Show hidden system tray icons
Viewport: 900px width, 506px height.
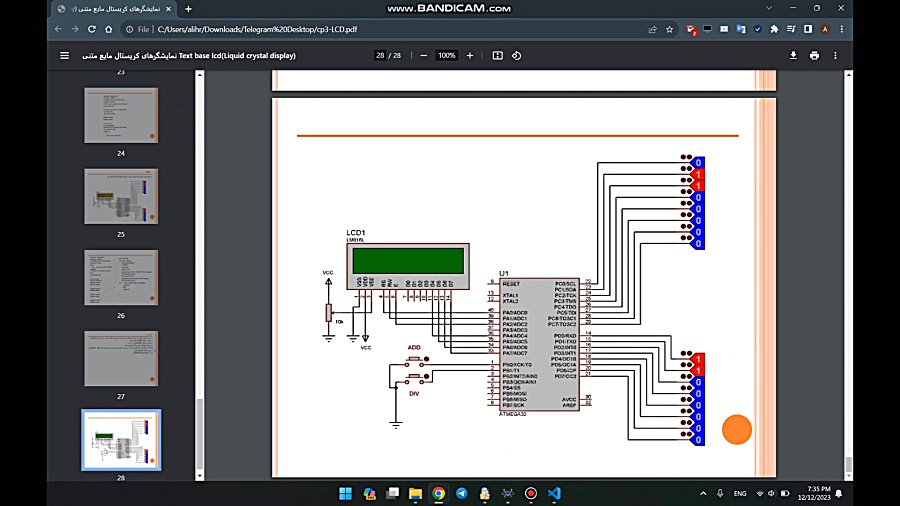click(703, 493)
